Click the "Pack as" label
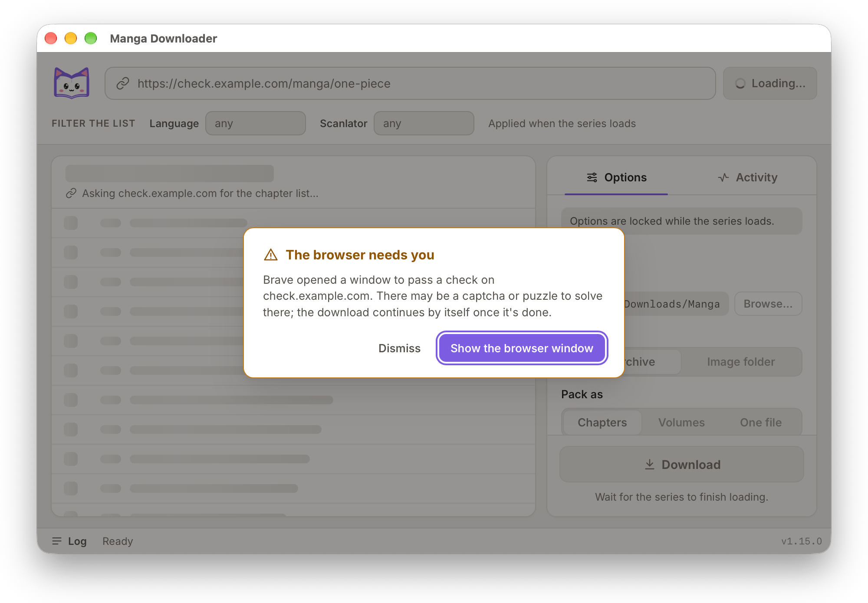The image size is (868, 603). (582, 394)
